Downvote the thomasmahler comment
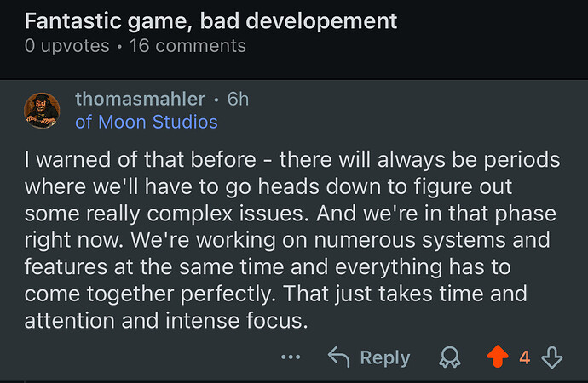The height and width of the screenshot is (383, 588). pos(553,357)
